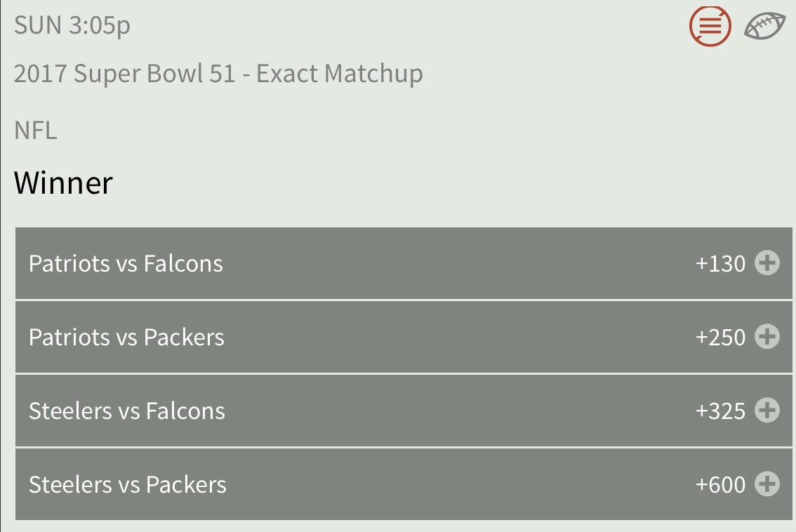Click the Winner market heading
Screen dimensions: 796x532
[63, 183]
